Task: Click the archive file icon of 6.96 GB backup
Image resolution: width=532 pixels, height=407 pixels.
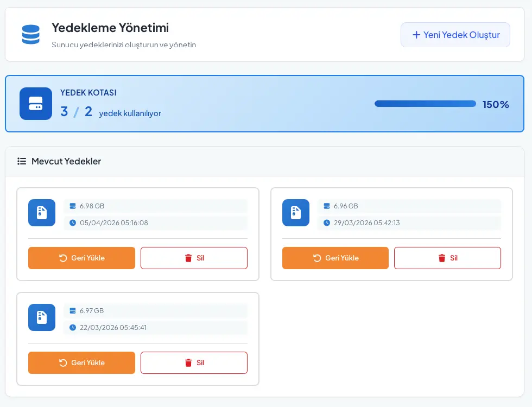Action: point(296,213)
